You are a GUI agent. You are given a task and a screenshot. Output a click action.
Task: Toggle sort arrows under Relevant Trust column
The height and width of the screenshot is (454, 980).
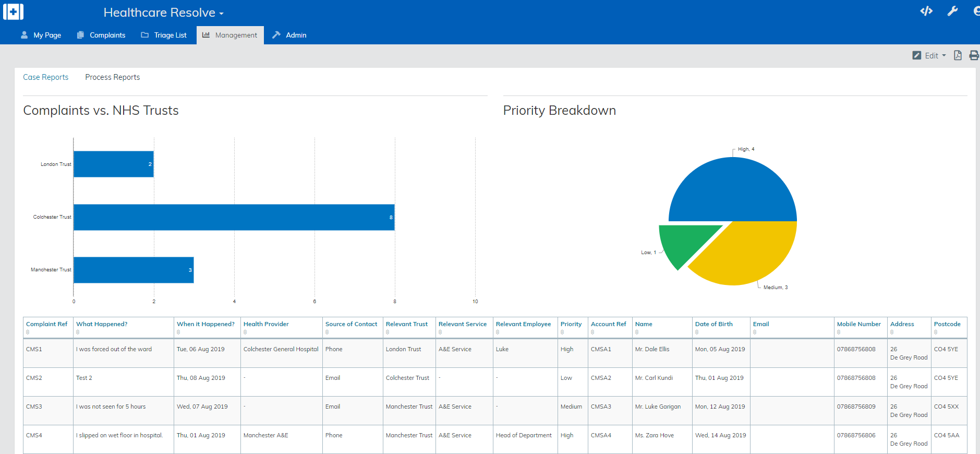coord(388,332)
